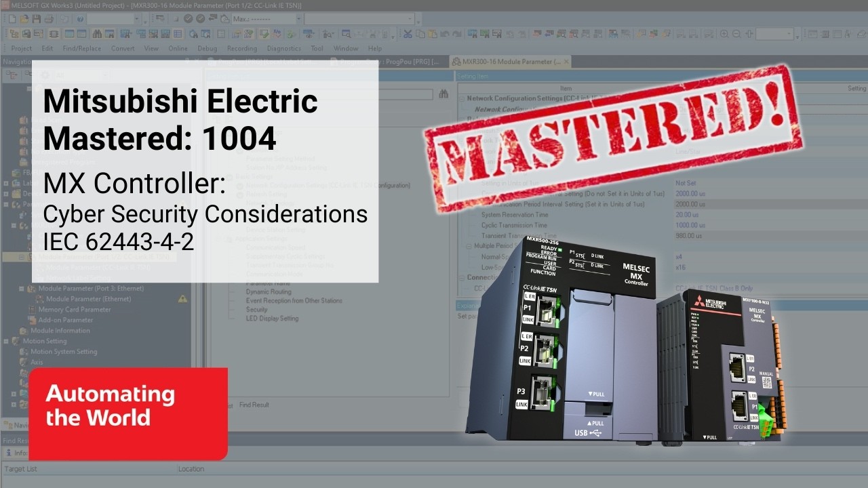Select Event Reception from Other Stations item
The image size is (868, 488).
294,300
